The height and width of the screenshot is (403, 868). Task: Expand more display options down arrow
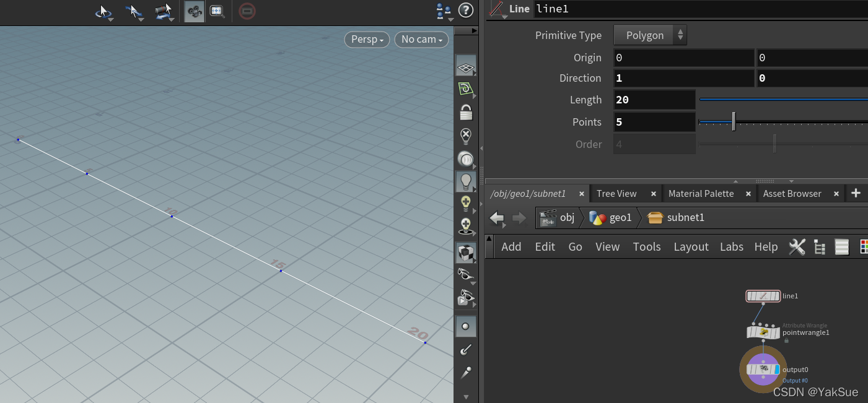coord(466,397)
